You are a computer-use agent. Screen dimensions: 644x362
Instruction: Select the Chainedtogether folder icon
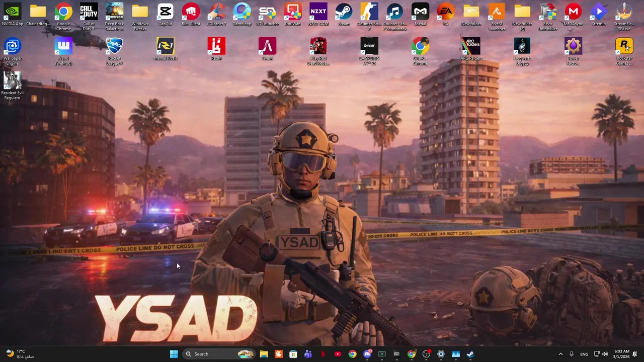[x=38, y=15]
